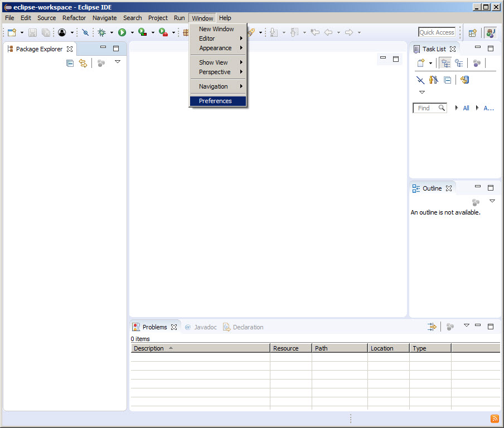Open the Outline view menu triangle

coord(492,201)
